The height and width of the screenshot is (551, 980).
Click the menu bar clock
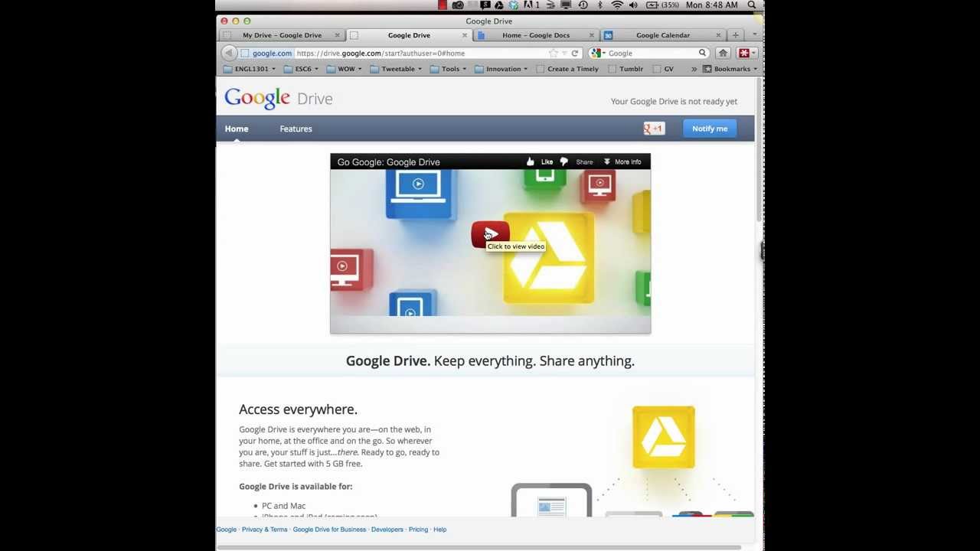point(712,5)
